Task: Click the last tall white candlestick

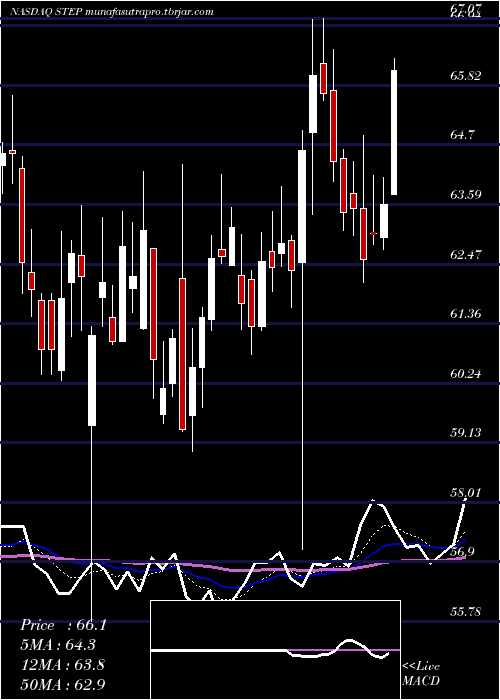Action: (x=394, y=132)
